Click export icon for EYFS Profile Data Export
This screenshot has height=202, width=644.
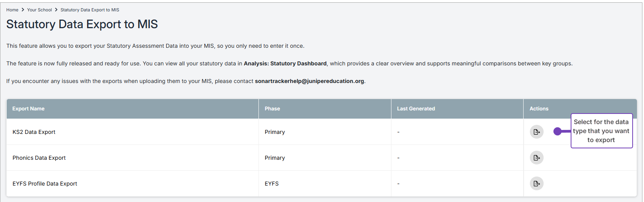pos(537,184)
